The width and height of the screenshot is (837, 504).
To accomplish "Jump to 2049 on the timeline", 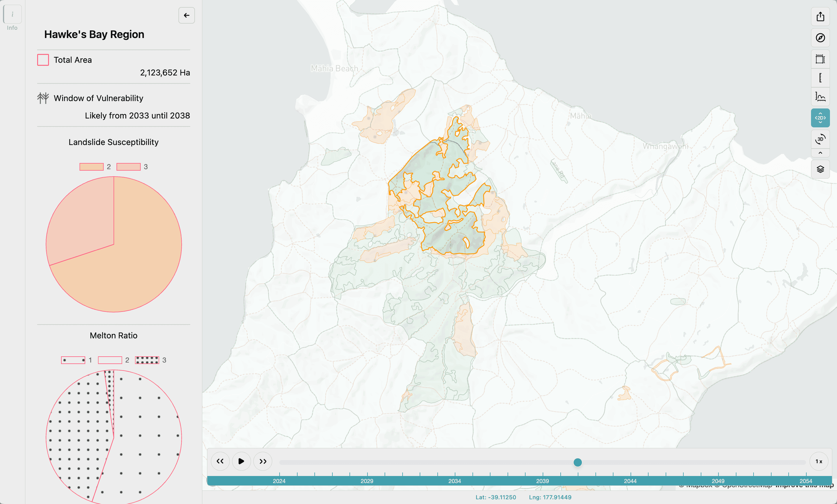I will point(718,481).
